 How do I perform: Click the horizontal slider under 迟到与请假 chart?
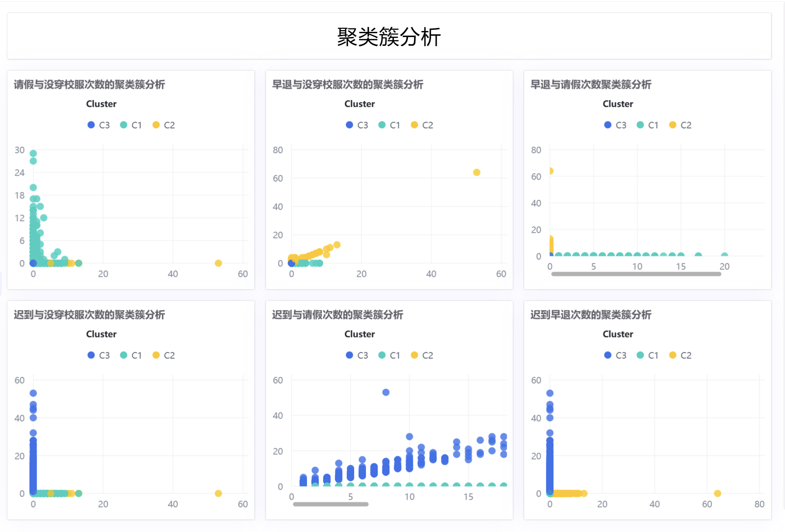tap(331, 504)
